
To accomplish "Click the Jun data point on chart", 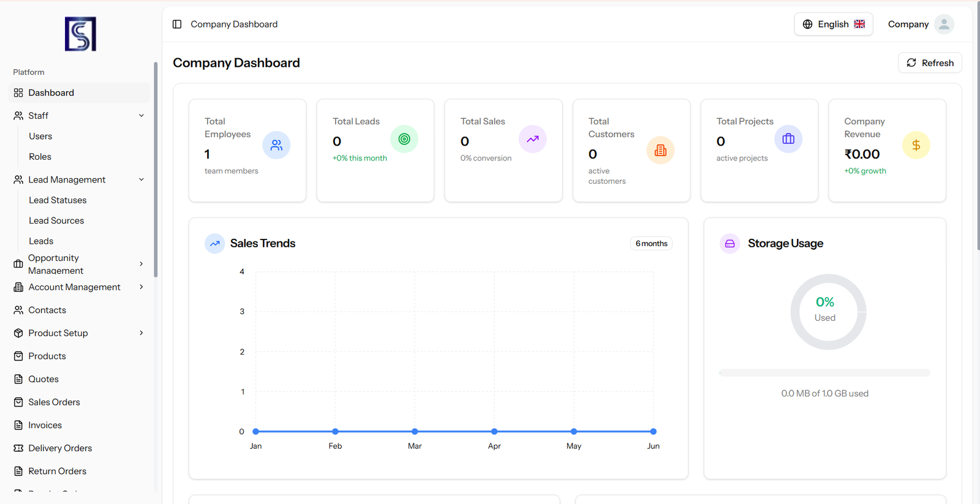I will coord(654,431).
